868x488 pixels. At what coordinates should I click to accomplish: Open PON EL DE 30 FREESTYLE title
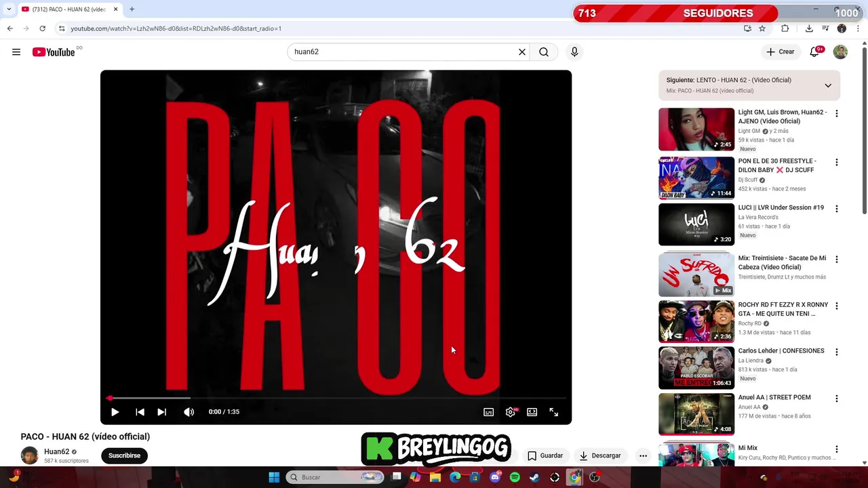click(777, 165)
